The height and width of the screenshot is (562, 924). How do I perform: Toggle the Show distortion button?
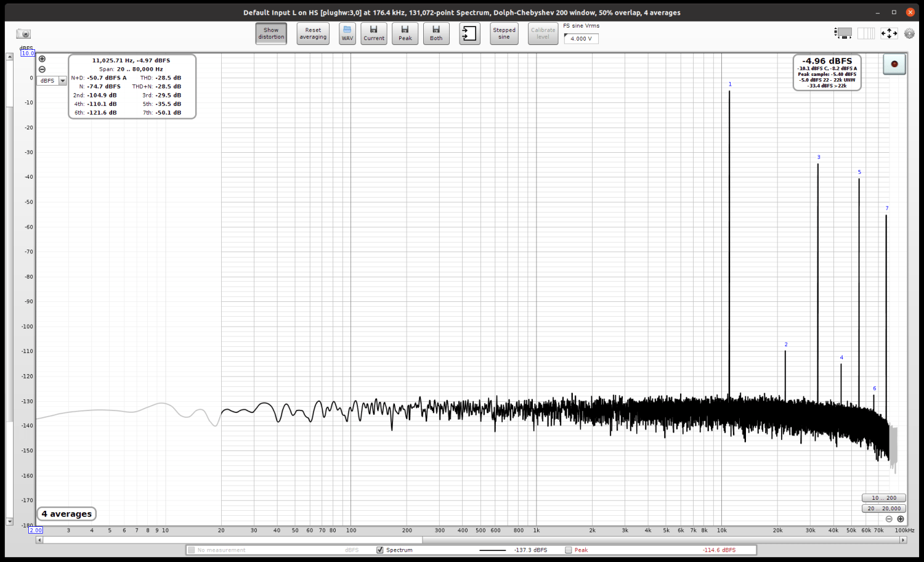point(271,33)
